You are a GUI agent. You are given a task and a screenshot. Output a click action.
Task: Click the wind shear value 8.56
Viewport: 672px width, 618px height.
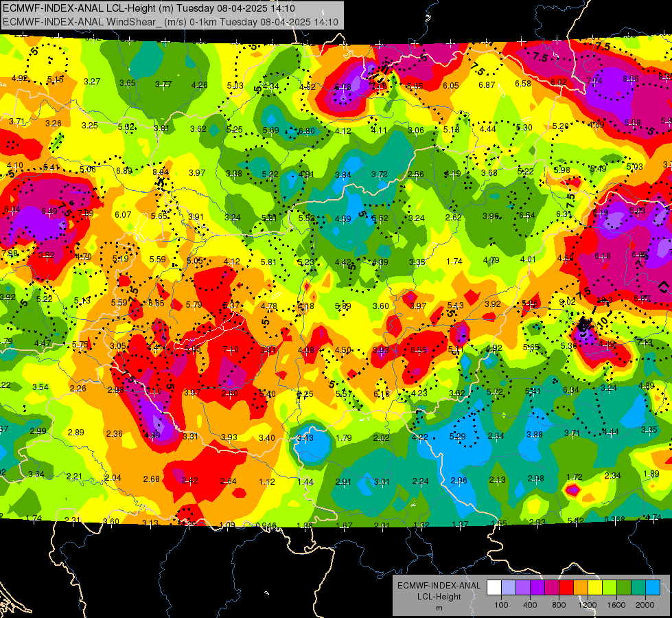coord(630,79)
